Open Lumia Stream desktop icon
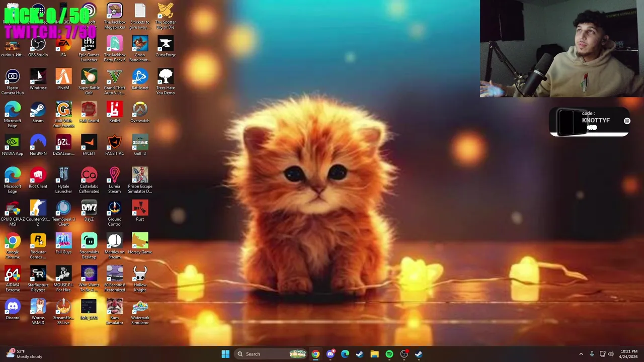 115,180
